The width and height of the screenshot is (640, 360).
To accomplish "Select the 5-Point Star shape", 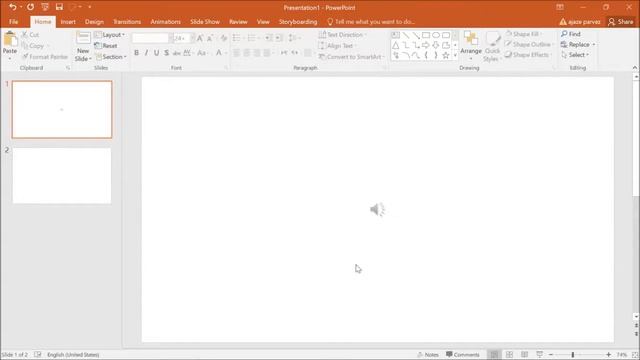I will point(446,55).
